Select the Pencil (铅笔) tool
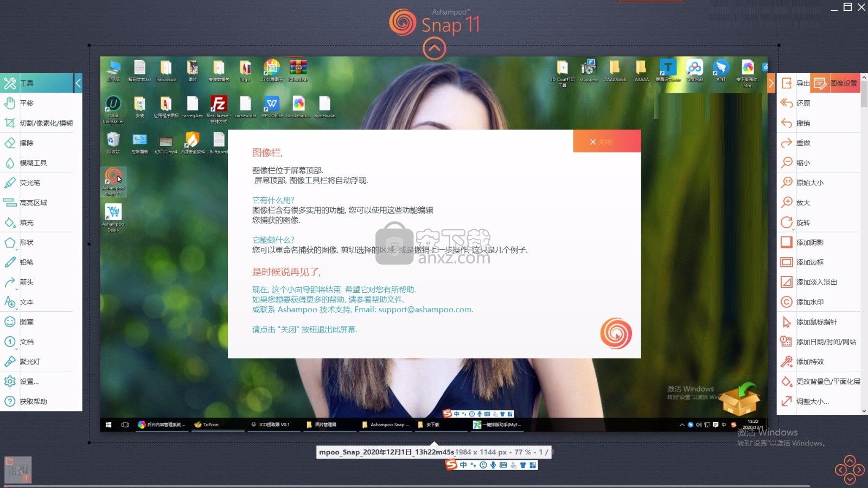Image resolution: width=868 pixels, height=488 pixels. (x=36, y=262)
